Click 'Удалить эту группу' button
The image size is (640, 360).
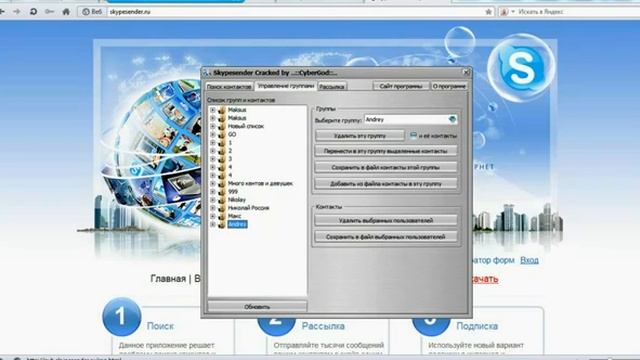[x=360, y=136]
